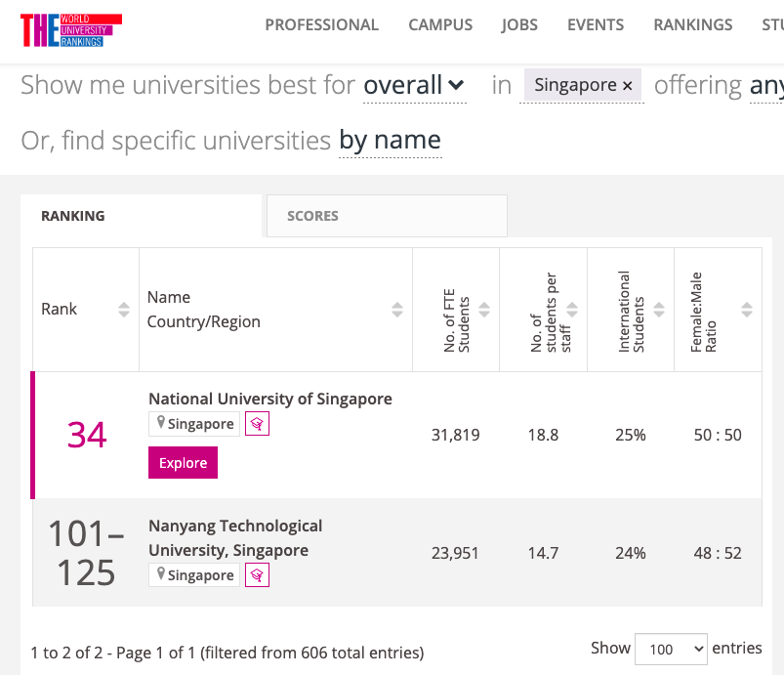Click the THE World University Rankings logo
The width and height of the screenshot is (784, 675).
coord(71,30)
